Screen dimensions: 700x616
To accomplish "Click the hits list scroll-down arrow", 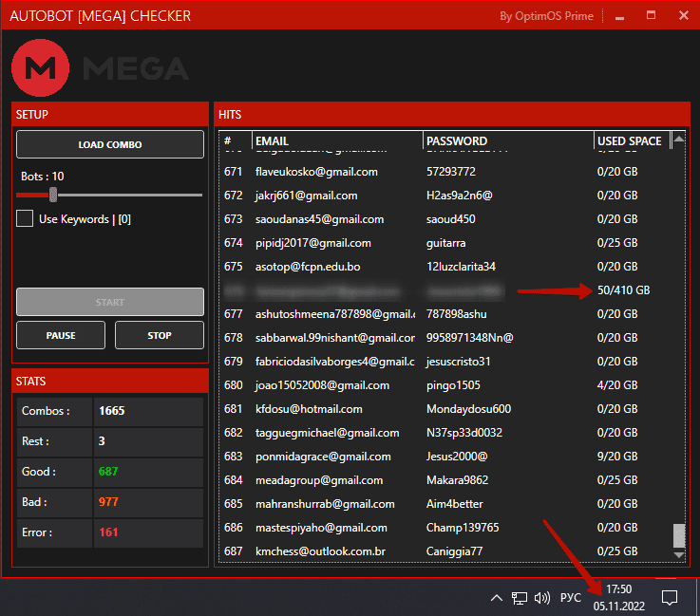I will coord(678,555).
